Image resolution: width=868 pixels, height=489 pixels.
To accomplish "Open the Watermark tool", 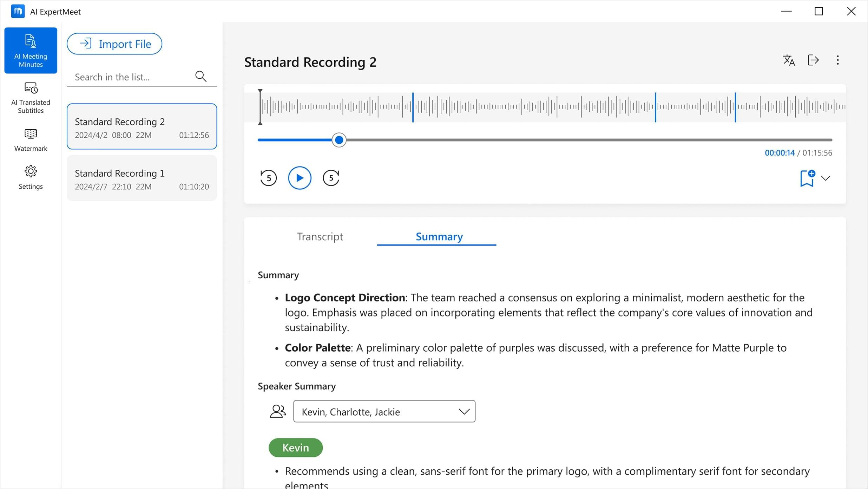I will [31, 140].
